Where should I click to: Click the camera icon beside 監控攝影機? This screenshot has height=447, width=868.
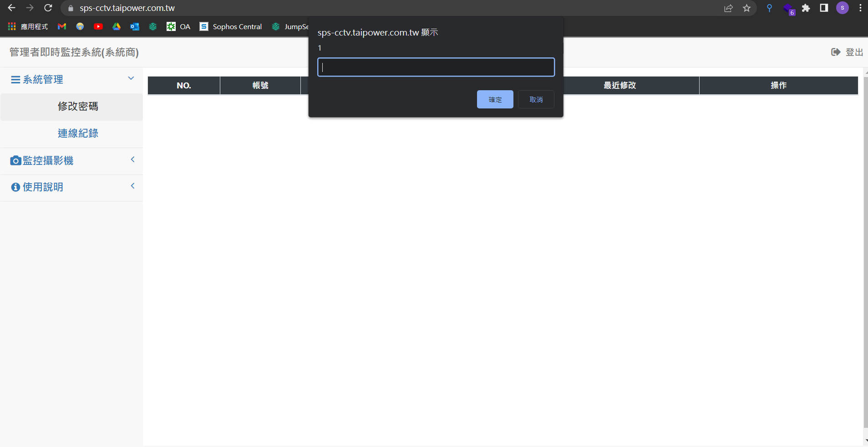pos(15,160)
